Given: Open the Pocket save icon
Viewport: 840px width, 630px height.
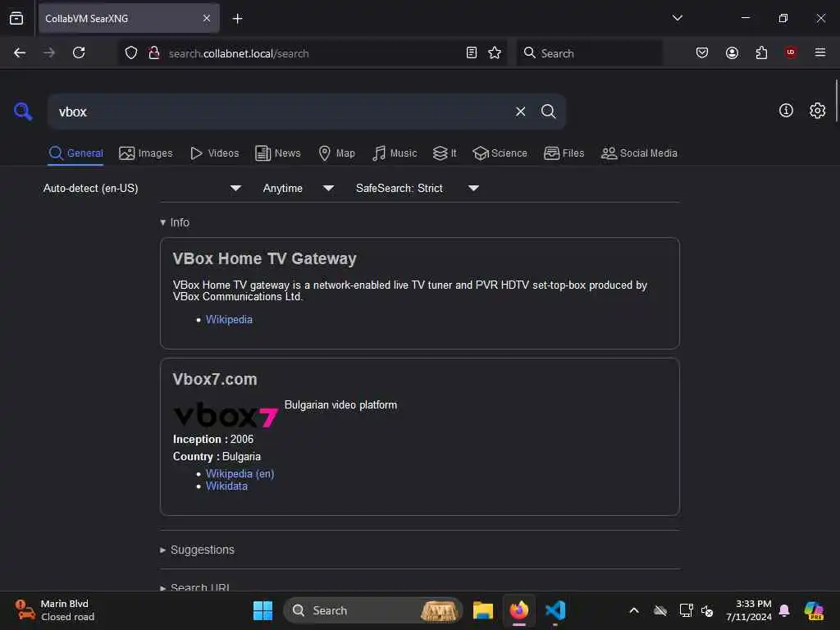Looking at the screenshot, I should (x=702, y=52).
